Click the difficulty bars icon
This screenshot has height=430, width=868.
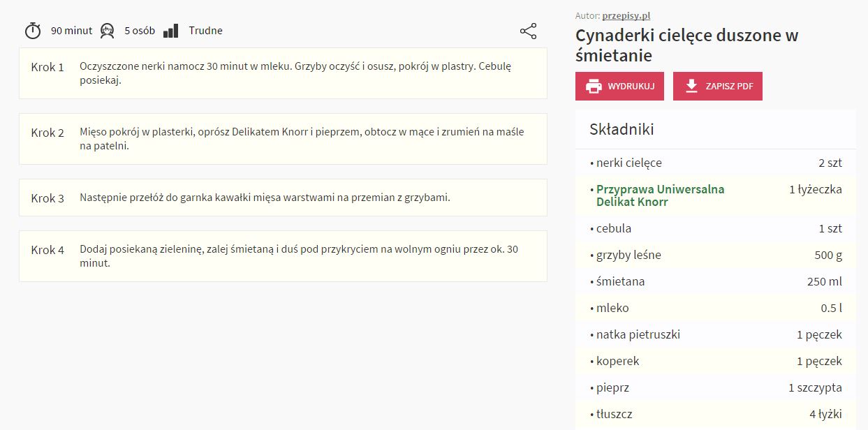click(x=171, y=31)
